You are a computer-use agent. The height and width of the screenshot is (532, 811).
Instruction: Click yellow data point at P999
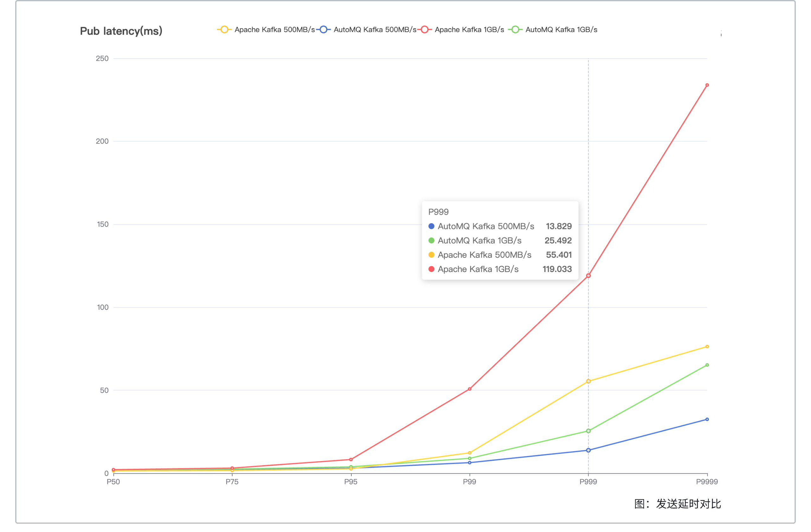[588, 382]
